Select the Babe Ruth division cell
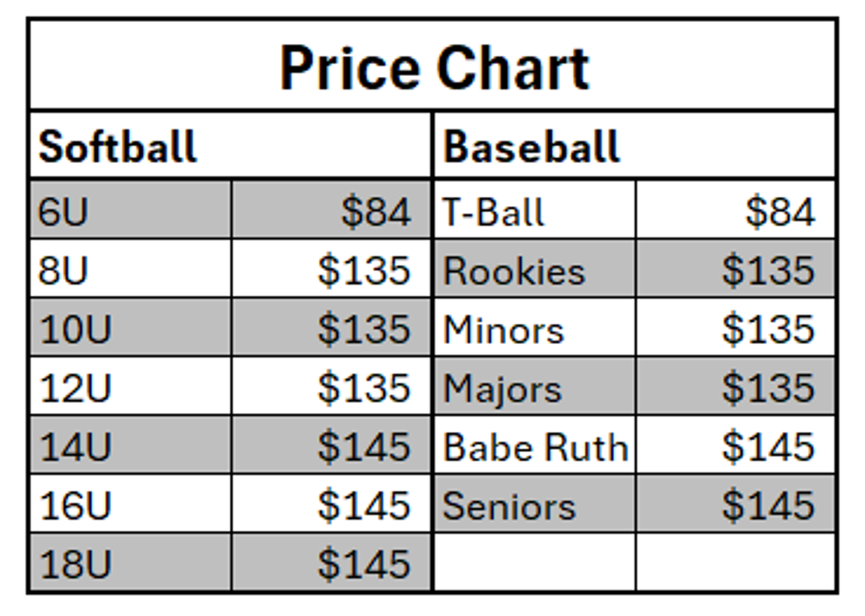 535,445
